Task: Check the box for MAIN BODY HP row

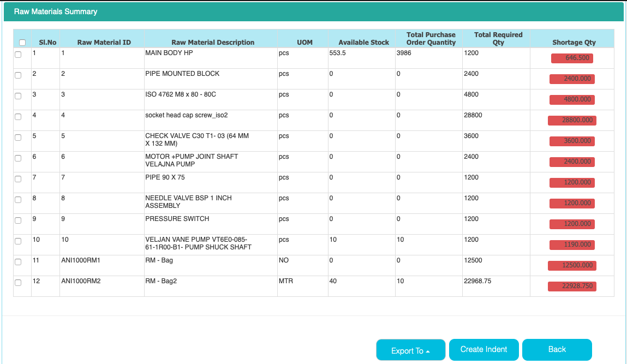Action: [18, 55]
